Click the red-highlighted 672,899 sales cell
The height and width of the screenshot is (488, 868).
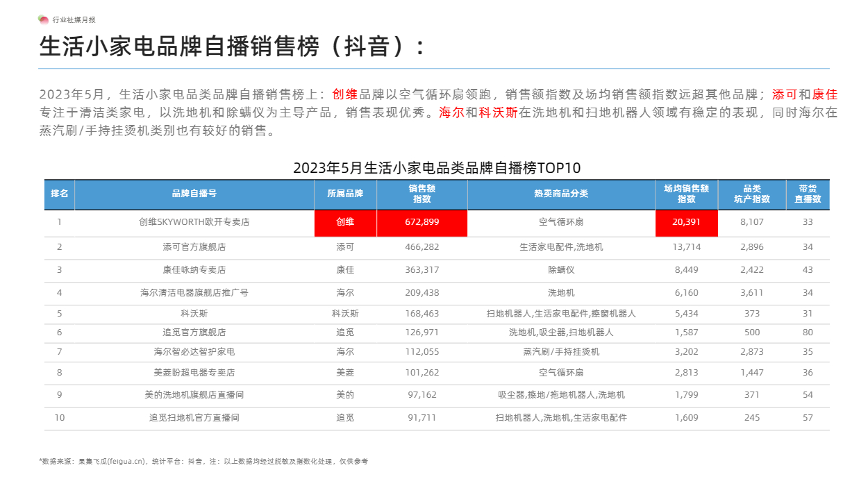422,223
